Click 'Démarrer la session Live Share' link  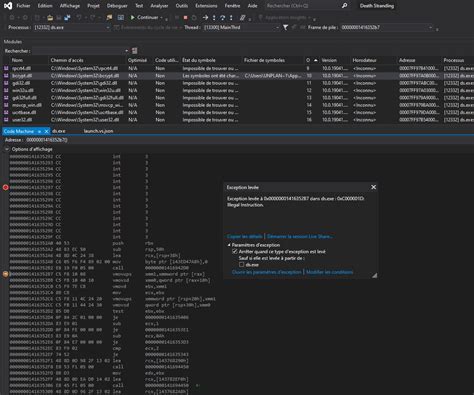300,236
